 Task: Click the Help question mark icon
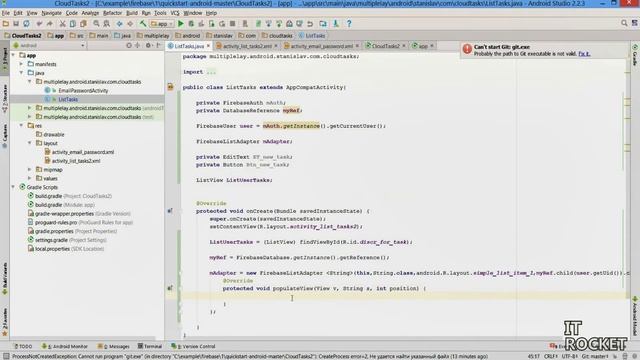coord(349,24)
